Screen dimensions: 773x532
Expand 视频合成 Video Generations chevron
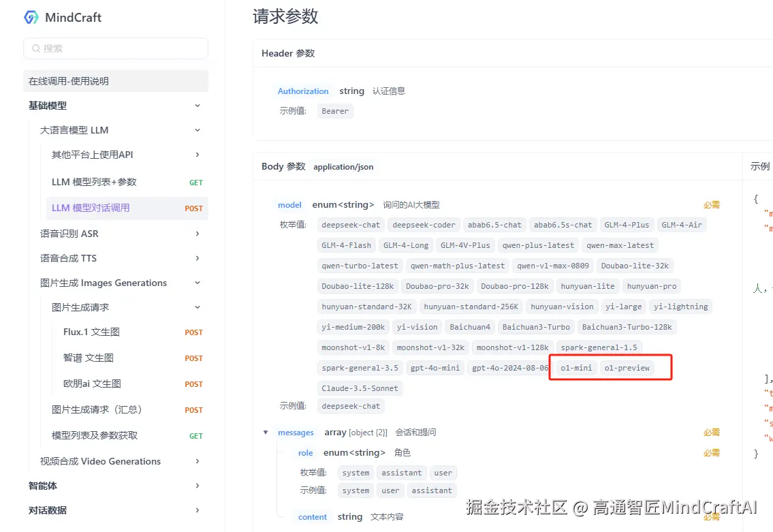tap(198, 461)
